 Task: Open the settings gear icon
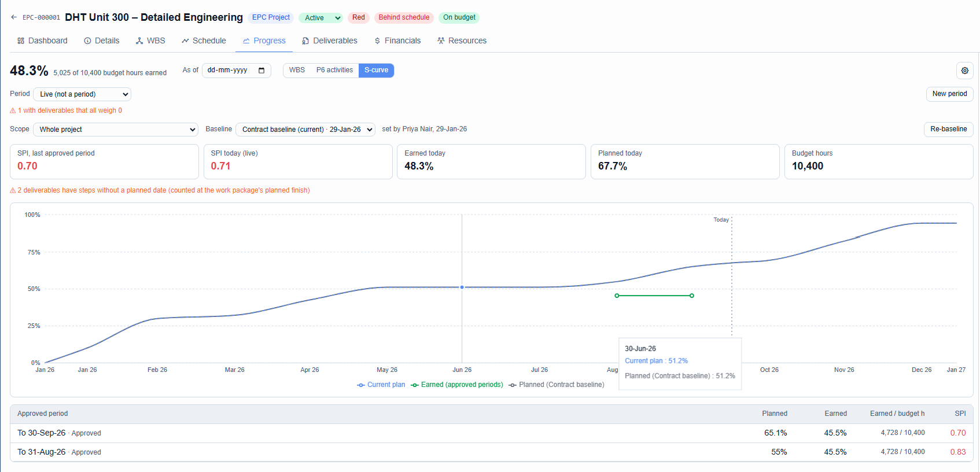point(964,71)
